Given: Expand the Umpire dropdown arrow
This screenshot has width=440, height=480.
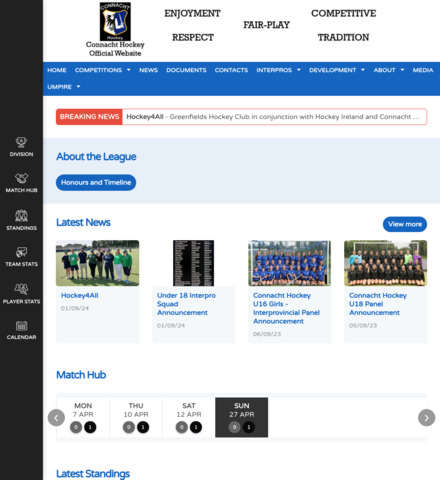Looking at the screenshot, I should [x=78, y=87].
